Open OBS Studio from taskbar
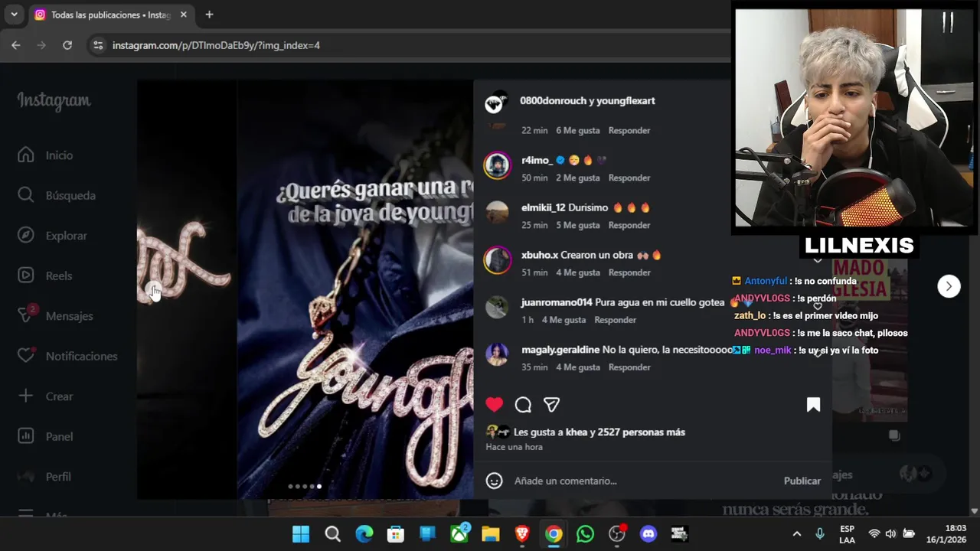Viewport: 980px width, 551px height. coord(617,534)
